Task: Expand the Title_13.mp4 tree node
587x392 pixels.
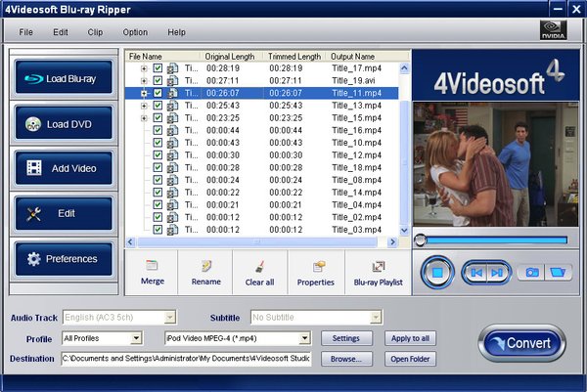Action: point(144,106)
